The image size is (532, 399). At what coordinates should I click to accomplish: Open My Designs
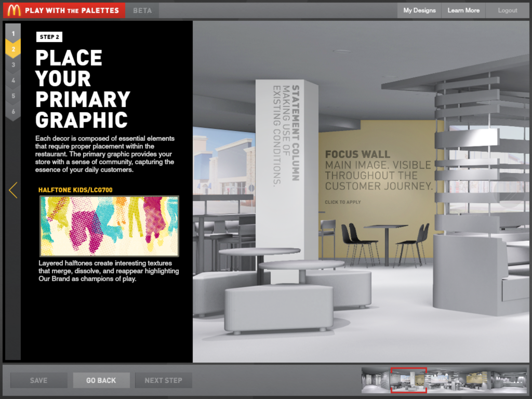(419, 11)
